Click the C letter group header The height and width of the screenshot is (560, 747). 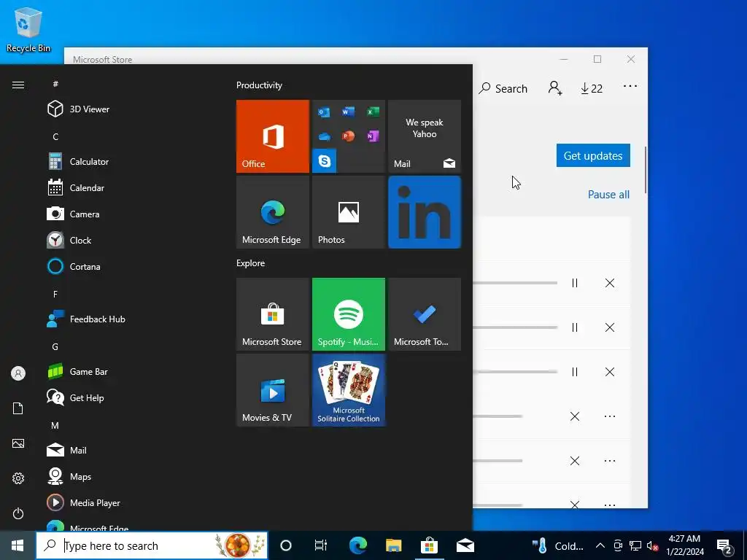[55, 136]
